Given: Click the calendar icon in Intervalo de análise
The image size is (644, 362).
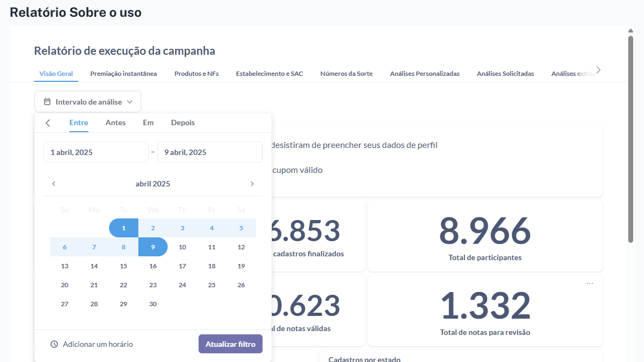Looking at the screenshot, I should click(x=47, y=102).
